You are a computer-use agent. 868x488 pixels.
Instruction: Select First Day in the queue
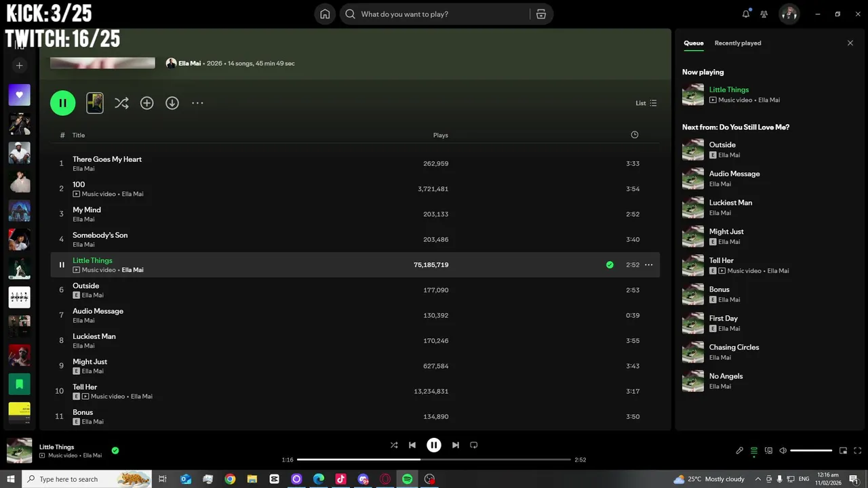(x=770, y=323)
